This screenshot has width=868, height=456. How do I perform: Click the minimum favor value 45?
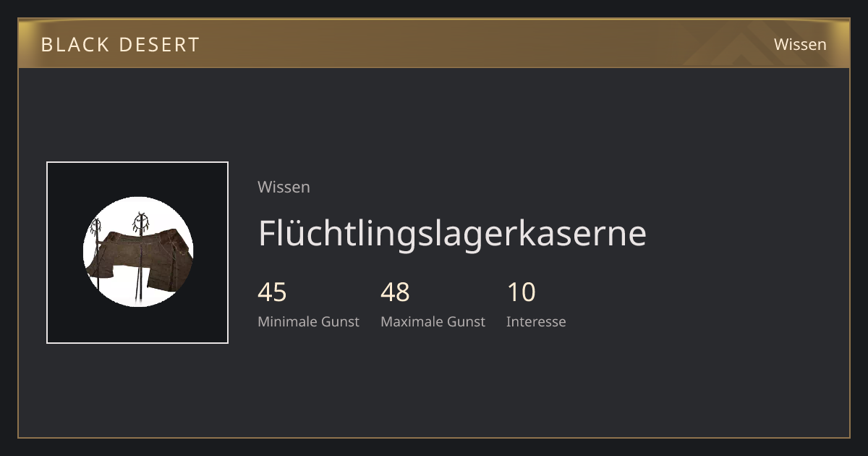[272, 292]
